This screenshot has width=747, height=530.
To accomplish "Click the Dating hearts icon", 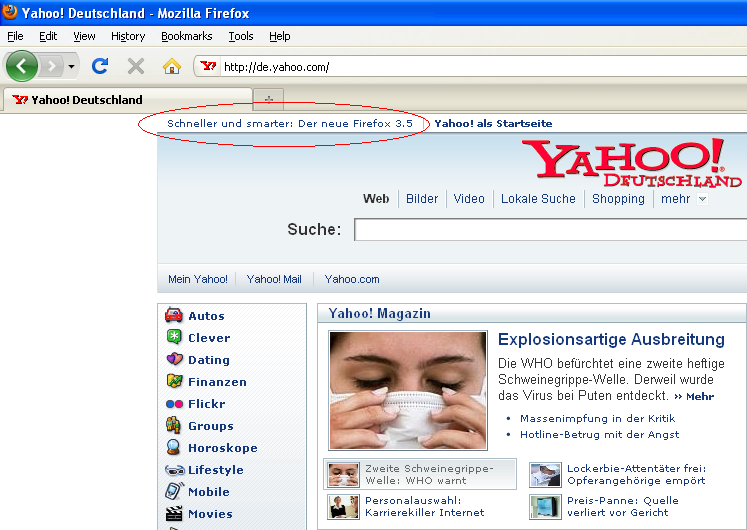I will pos(174,360).
